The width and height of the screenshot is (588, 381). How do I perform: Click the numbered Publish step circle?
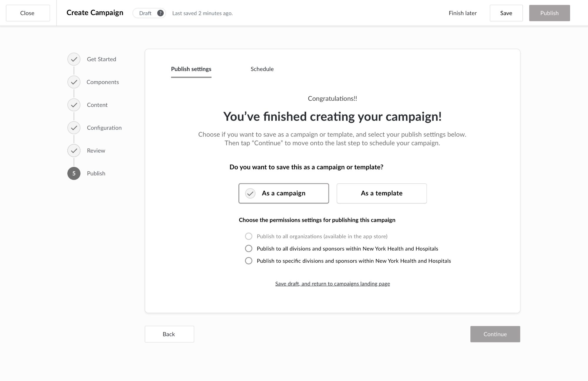[x=74, y=173]
